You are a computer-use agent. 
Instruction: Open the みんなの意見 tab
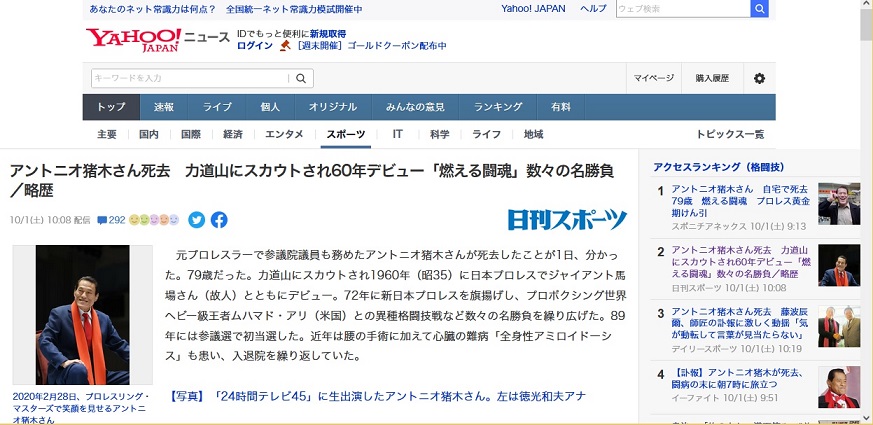[415, 107]
